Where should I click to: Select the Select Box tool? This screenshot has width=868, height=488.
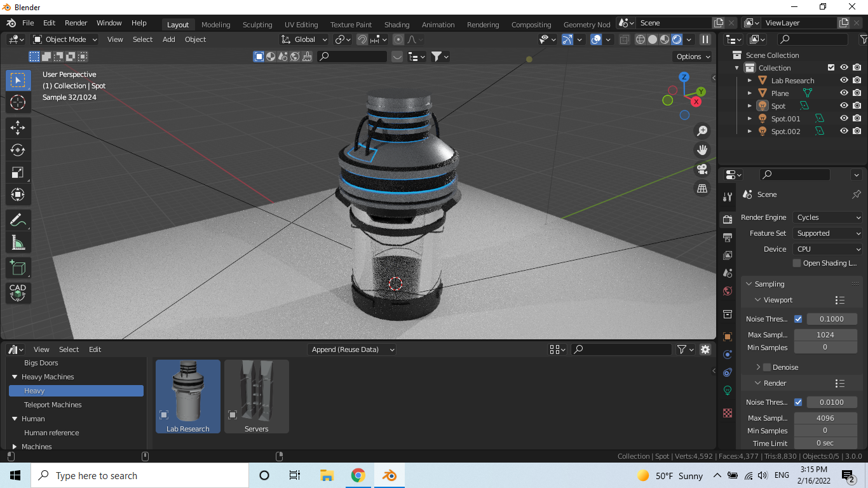pyautogui.click(x=18, y=80)
